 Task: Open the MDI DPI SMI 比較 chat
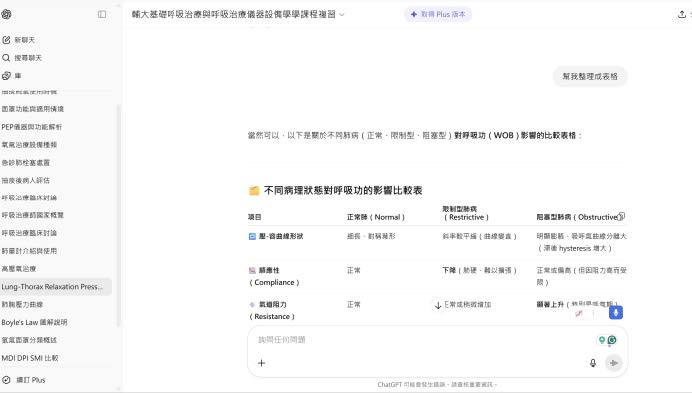click(30, 358)
